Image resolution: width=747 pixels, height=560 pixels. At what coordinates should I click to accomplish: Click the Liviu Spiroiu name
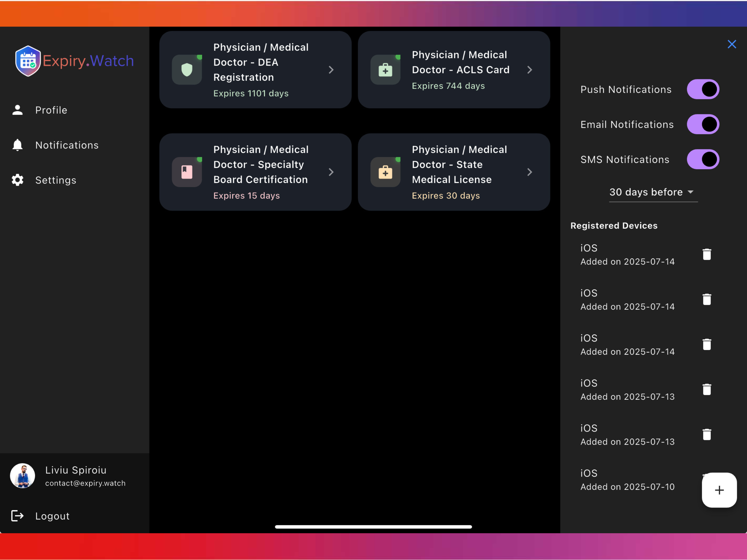(76, 470)
